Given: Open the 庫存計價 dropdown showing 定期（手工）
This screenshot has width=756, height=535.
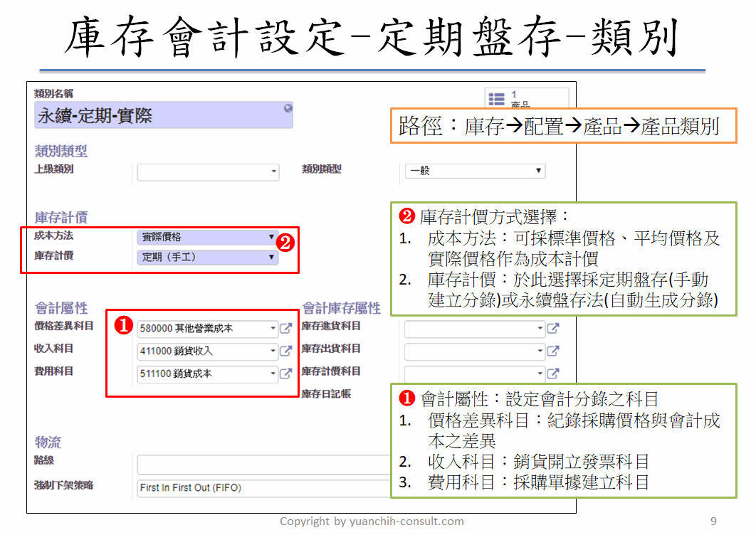Looking at the screenshot, I should (208, 258).
